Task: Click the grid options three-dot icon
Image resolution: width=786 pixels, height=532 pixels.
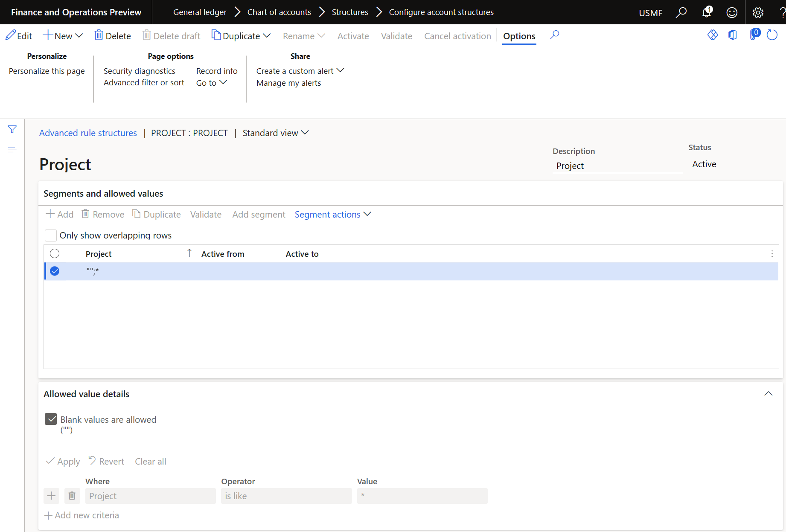Action: click(x=772, y=254)
